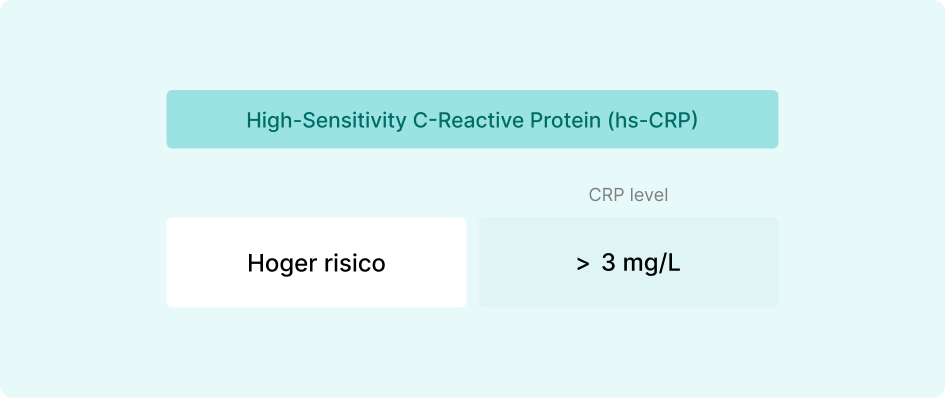Click the white "Hoger risico" cell
The width and height of the screenshot is (945, 398).
(x=316, y=262)
